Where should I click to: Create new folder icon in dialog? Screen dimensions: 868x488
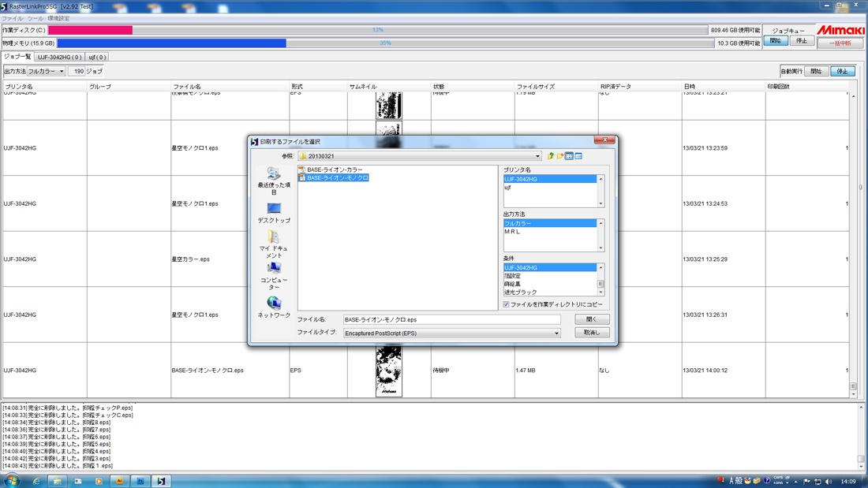click(x=559, y=157)
